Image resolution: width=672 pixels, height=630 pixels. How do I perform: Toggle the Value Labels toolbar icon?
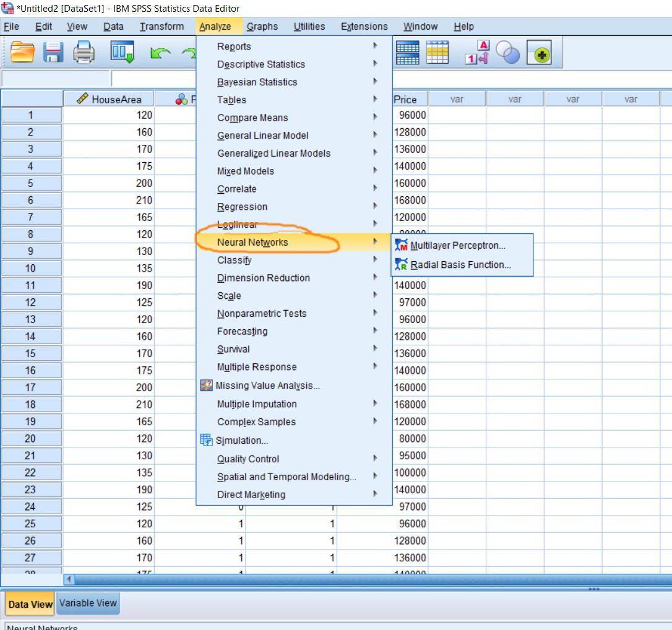476,53
